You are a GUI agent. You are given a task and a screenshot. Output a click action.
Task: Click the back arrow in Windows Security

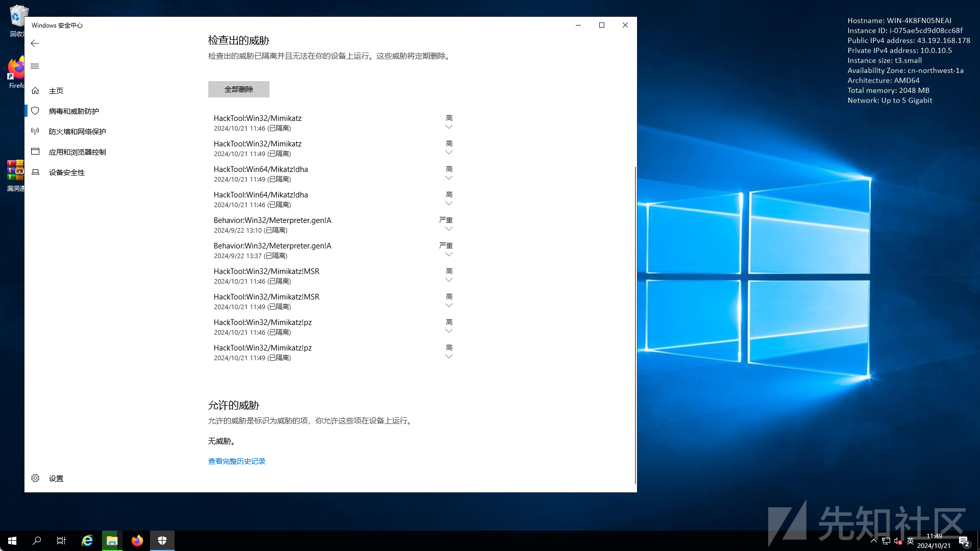(x=35, y=43)
